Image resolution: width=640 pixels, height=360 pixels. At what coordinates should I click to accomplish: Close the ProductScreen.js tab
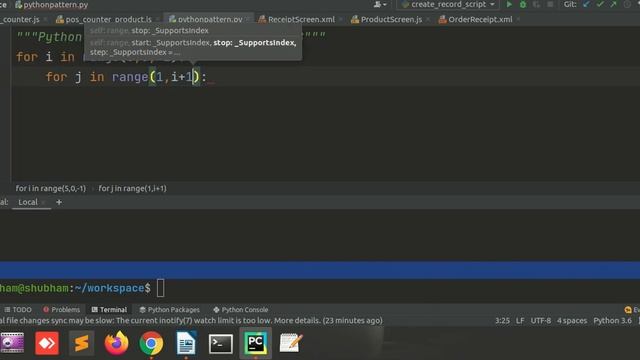tap(427, 19)
